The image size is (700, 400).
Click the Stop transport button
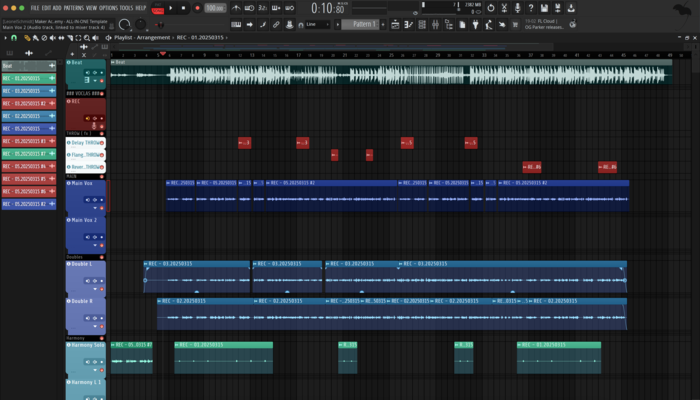pyautogui.click(x=183, y=8)
